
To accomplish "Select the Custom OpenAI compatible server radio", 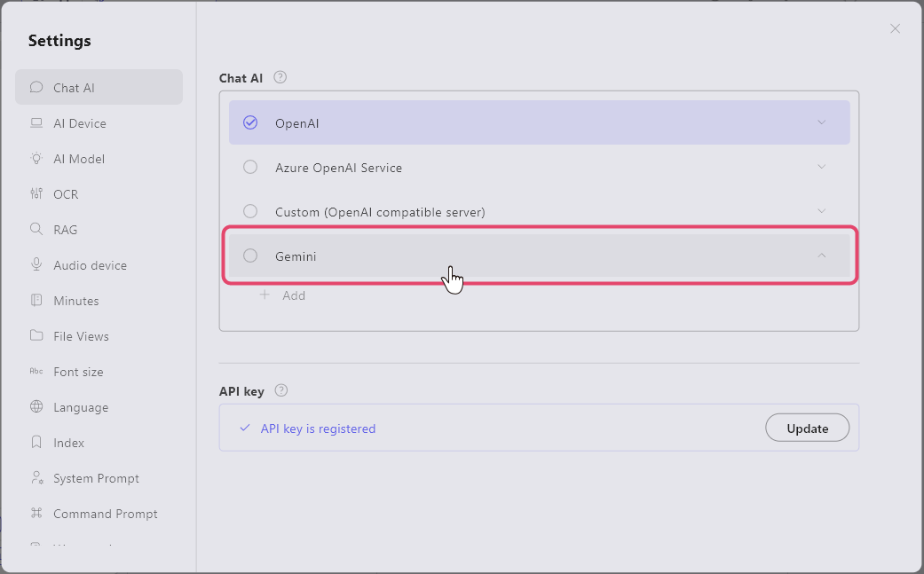I will pos(250,211).
